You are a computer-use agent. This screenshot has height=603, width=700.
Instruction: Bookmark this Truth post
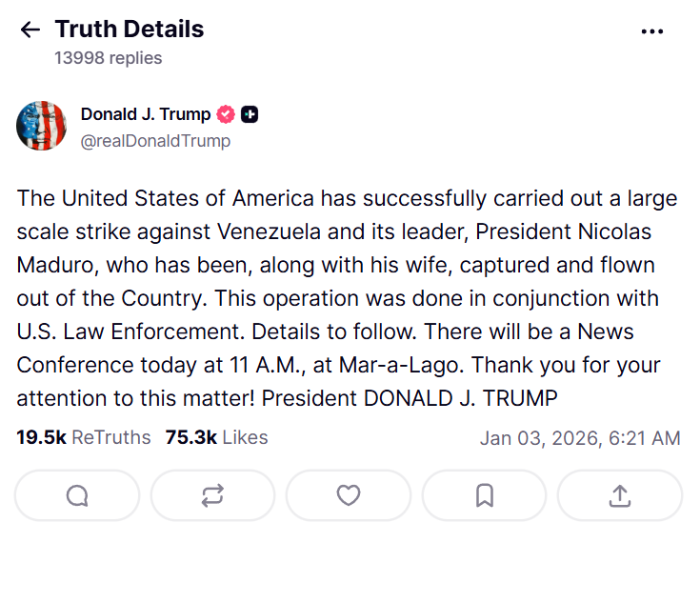pyautogui.click(x=484, y=495)
